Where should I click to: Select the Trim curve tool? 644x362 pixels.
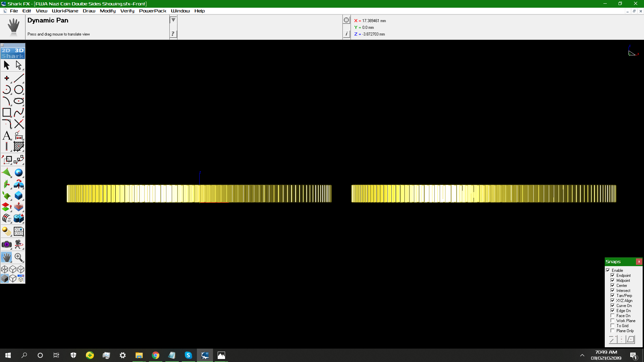click(19, 124)
